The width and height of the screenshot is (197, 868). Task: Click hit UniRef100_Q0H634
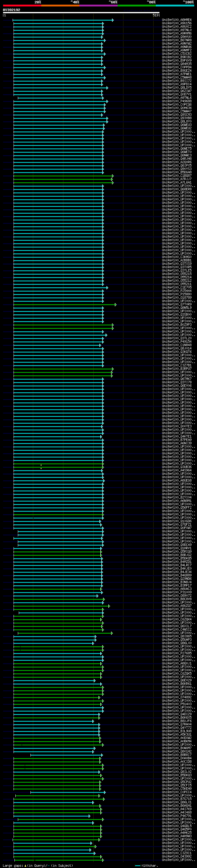(177, 108)
